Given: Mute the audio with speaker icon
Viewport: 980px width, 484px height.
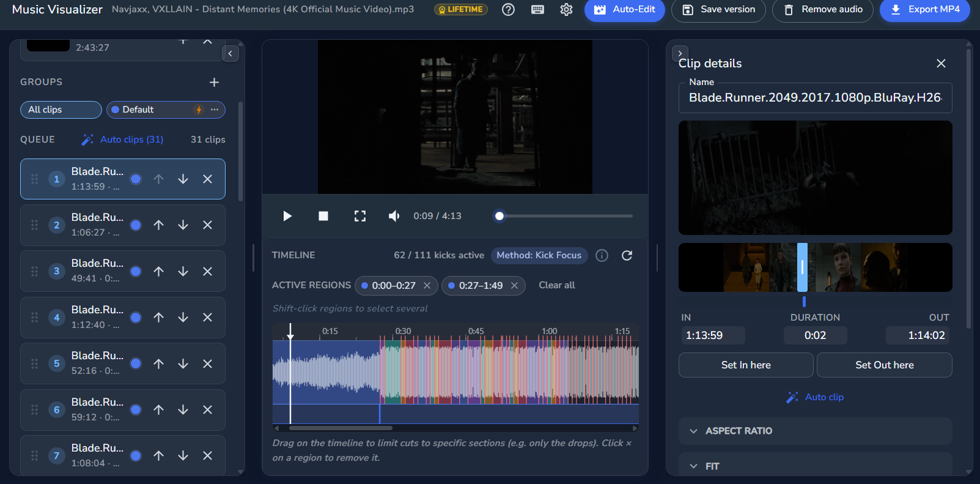Looking at the screenshot, I should [x=394, y=216].
